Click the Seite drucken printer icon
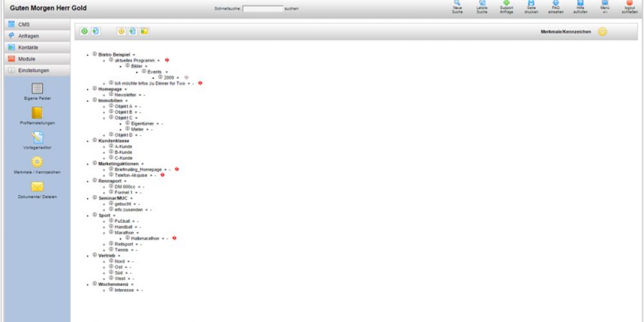 pos(531,4)
